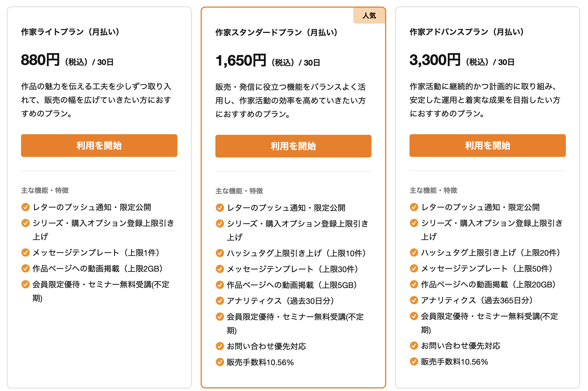Image resolution: width=588 pixels, height=391 pixels.
Task: Click the check icon by メッセージテンプレート(上限50件)
Action: pyautogui.click(x=414, y=268)
